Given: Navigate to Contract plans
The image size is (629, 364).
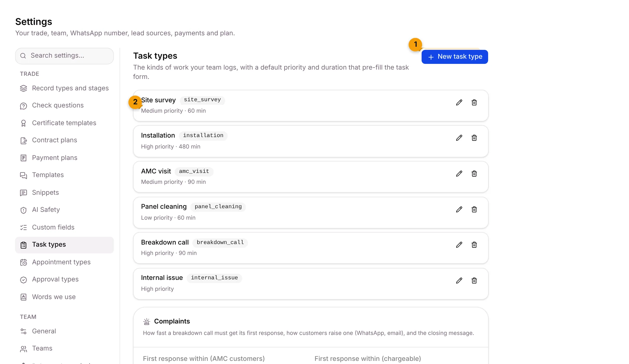Looking at the screenshot, I should click(x=64, y=140).
